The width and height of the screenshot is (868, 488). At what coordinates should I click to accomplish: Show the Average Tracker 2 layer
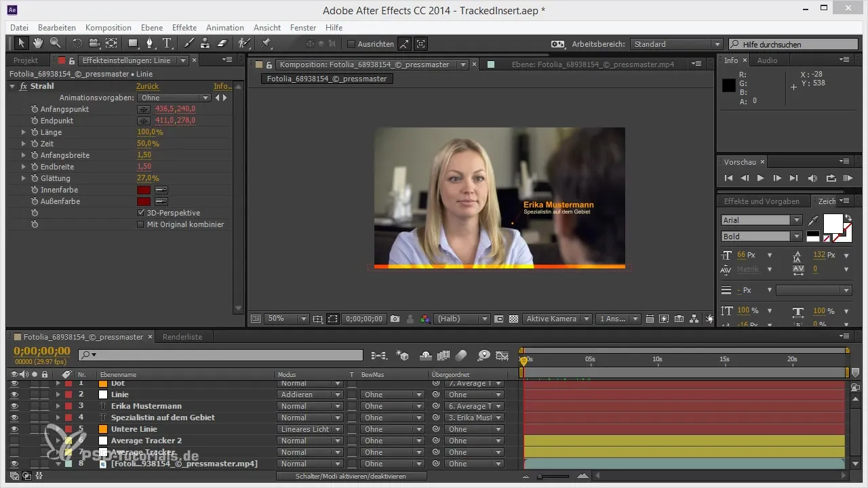click(x=14, y=441)
